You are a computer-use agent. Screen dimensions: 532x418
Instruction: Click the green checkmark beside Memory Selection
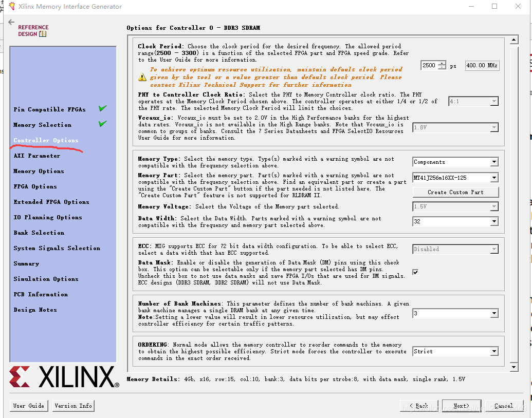tap(102, 124)
